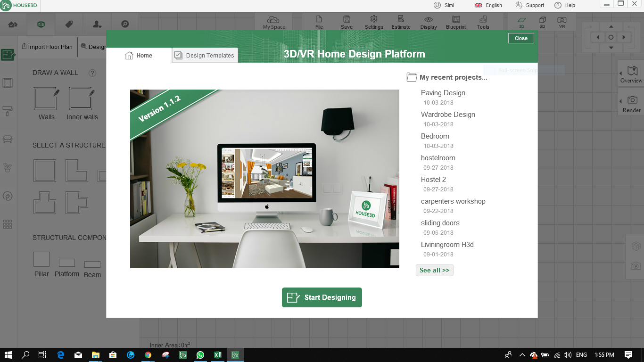Open the search tab icon
This screenshot has width=644, height=362.
(125, 24)
